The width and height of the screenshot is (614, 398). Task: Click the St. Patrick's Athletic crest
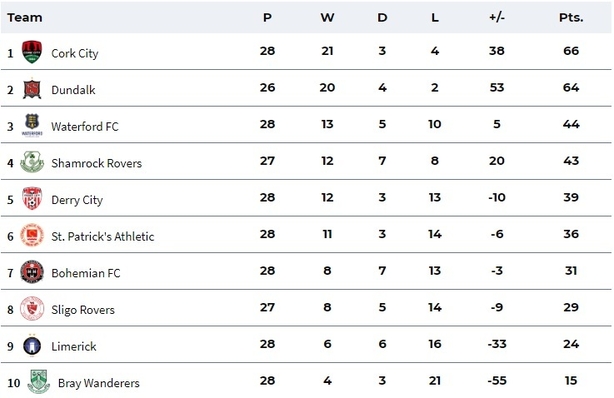(x=32, y=235)
